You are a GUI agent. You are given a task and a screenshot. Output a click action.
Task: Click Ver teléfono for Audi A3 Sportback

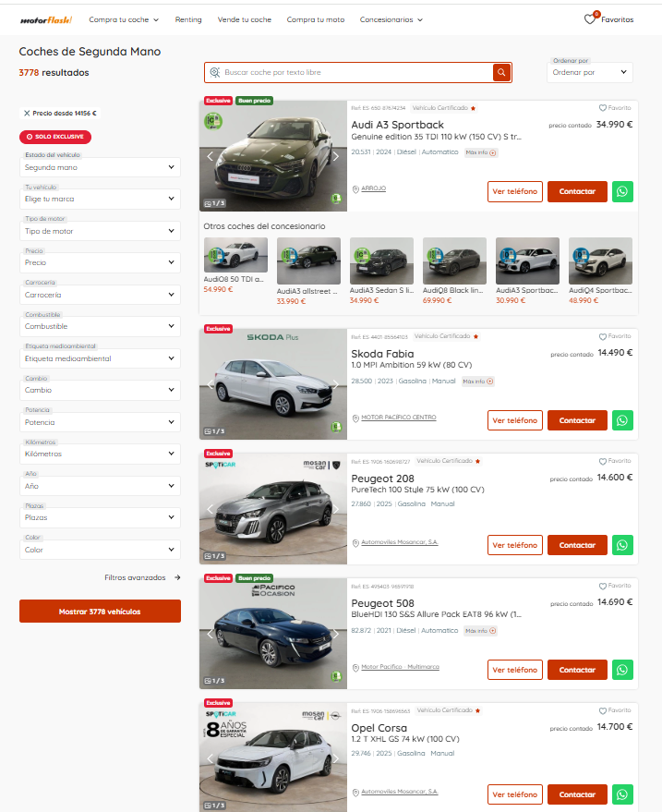(x=515, y=191)
